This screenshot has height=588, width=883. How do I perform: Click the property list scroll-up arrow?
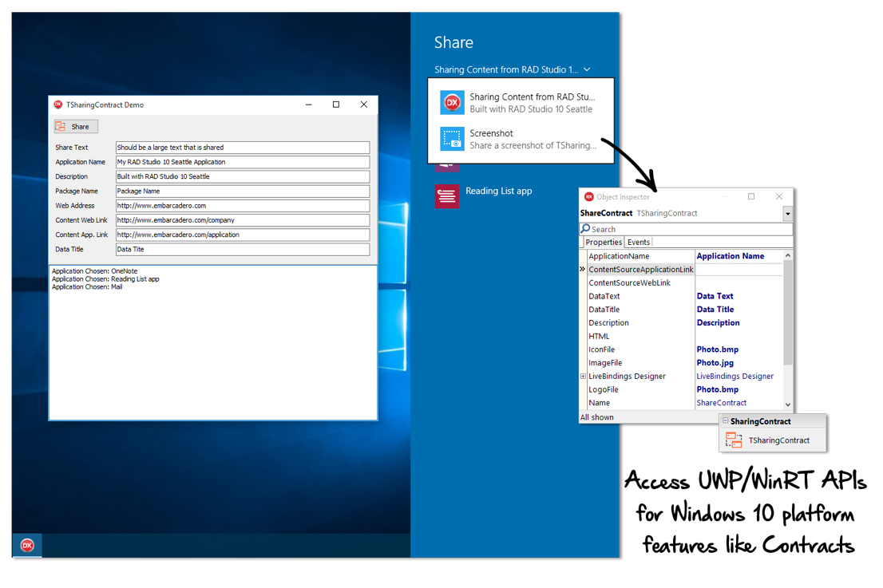point(788,255)
